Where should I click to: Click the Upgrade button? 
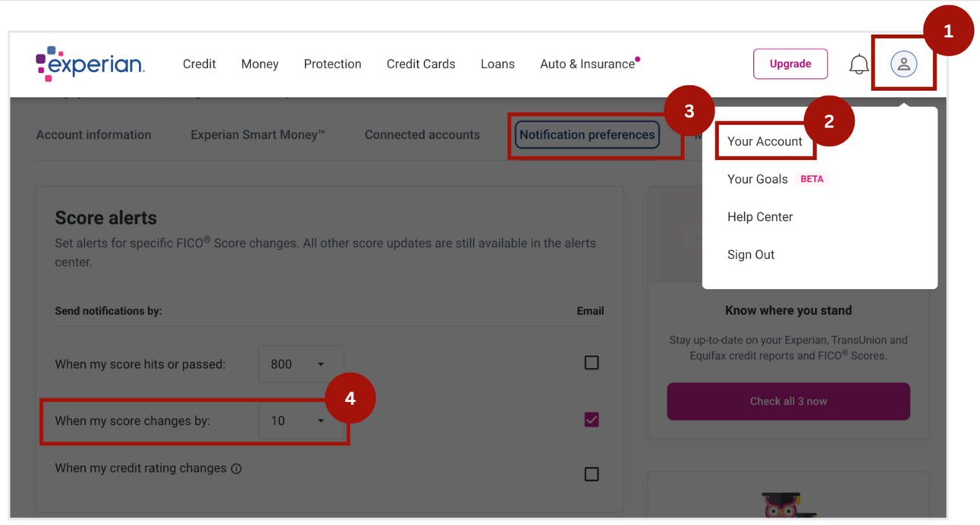[790, 64]
